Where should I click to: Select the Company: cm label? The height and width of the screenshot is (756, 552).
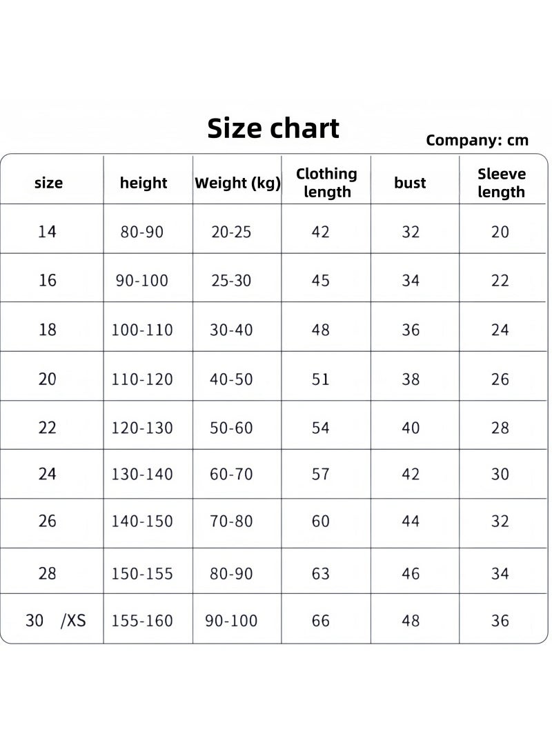477,140
